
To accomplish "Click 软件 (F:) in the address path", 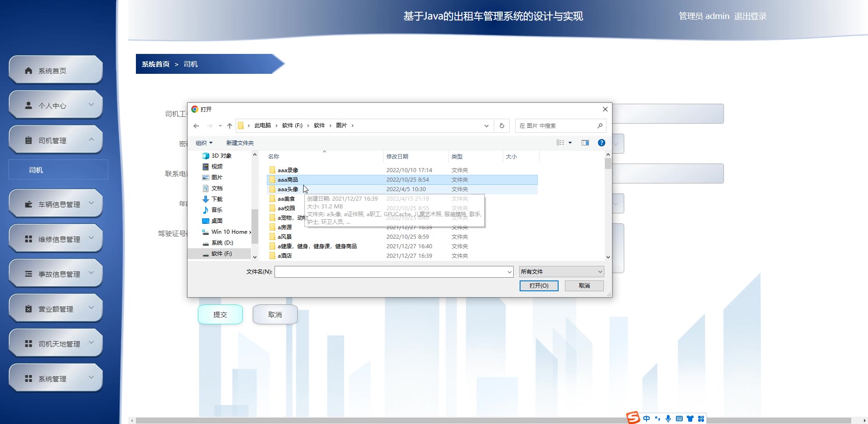I will click(292, 126).
